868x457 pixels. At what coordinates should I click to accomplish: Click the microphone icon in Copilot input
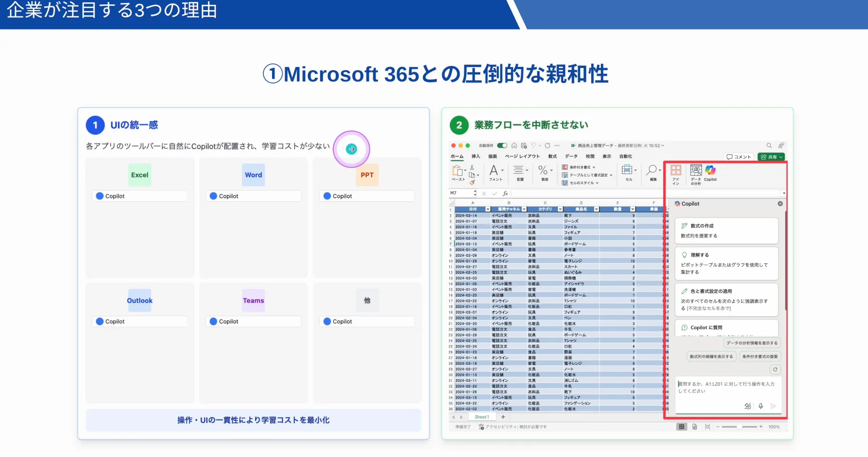760,406
